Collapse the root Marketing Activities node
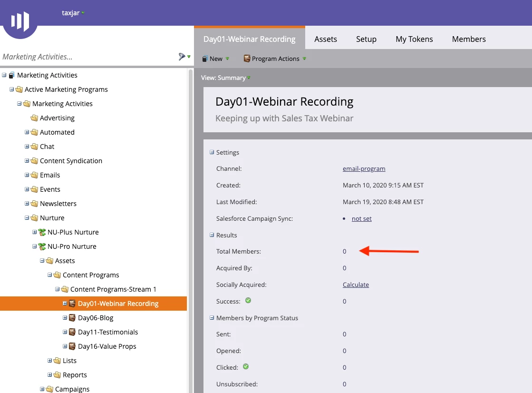The image size is (532, 393). click(x=4, y=75)
